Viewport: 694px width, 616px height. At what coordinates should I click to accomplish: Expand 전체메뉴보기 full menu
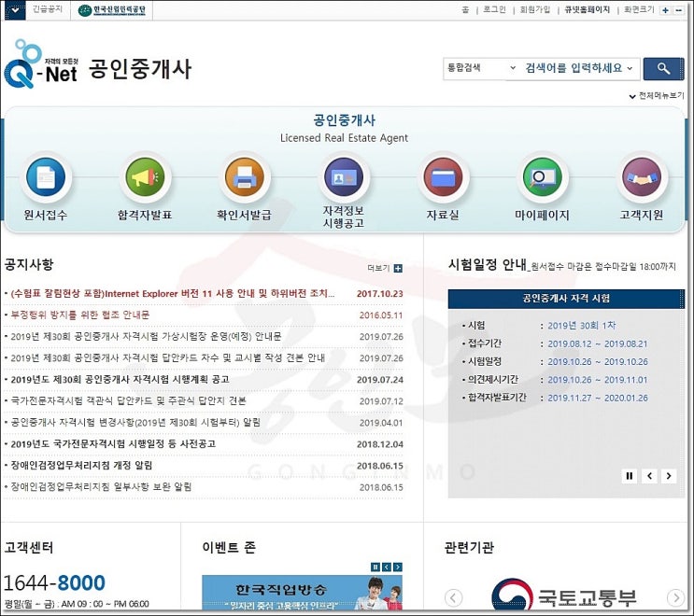(657, 96)
